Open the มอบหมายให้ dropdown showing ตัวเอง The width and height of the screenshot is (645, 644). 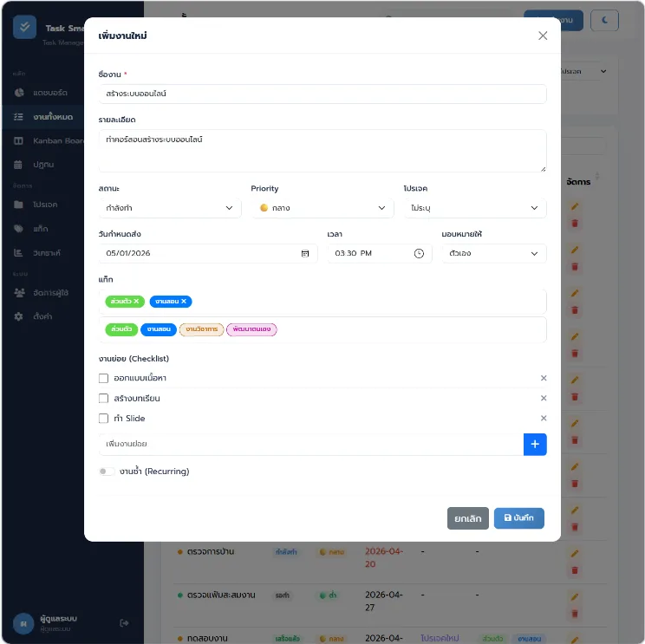point(494,253)
